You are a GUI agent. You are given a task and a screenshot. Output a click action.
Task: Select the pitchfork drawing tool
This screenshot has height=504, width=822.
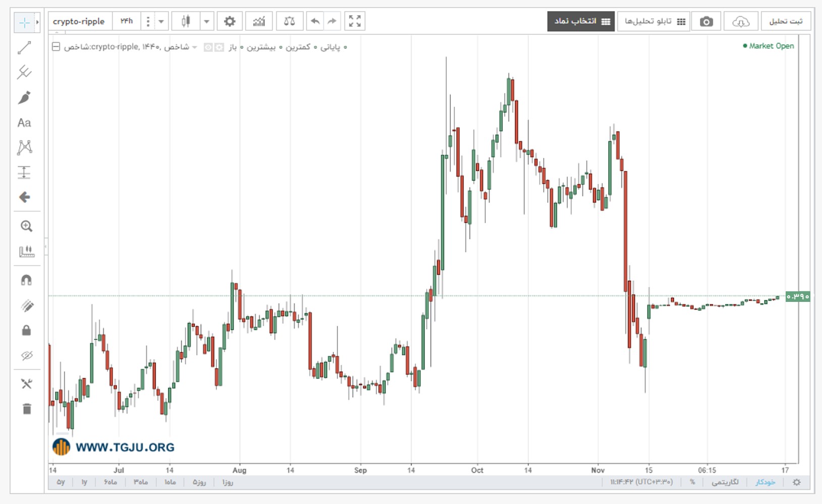click(24, 73)
